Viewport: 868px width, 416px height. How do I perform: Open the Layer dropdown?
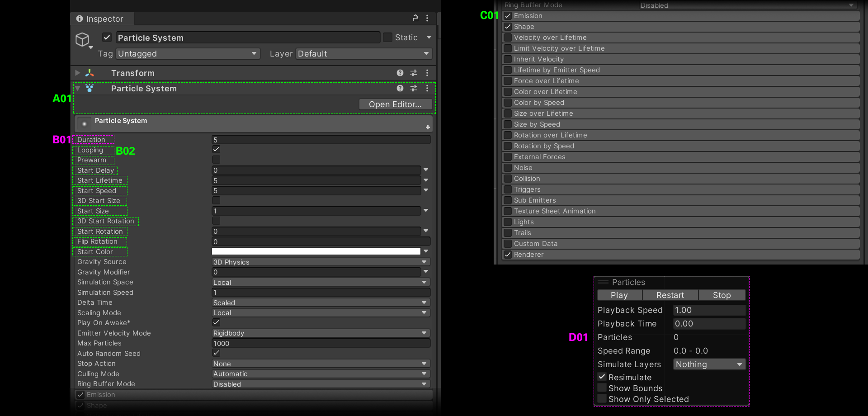(364, 54)
